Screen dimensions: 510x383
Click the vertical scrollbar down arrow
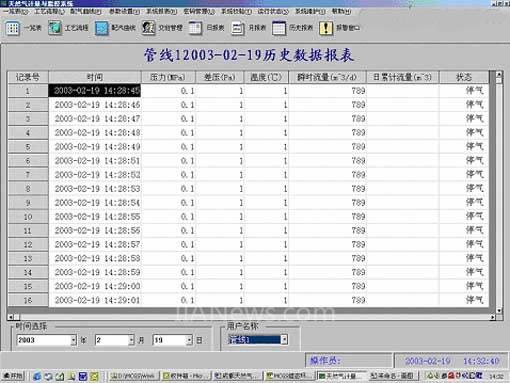499,310
